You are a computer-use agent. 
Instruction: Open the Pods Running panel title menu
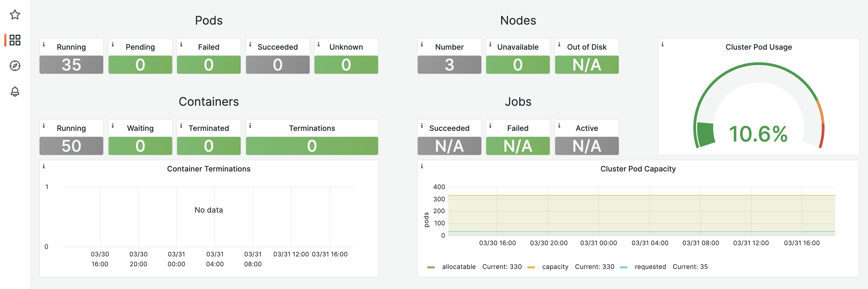coord(71,47)
